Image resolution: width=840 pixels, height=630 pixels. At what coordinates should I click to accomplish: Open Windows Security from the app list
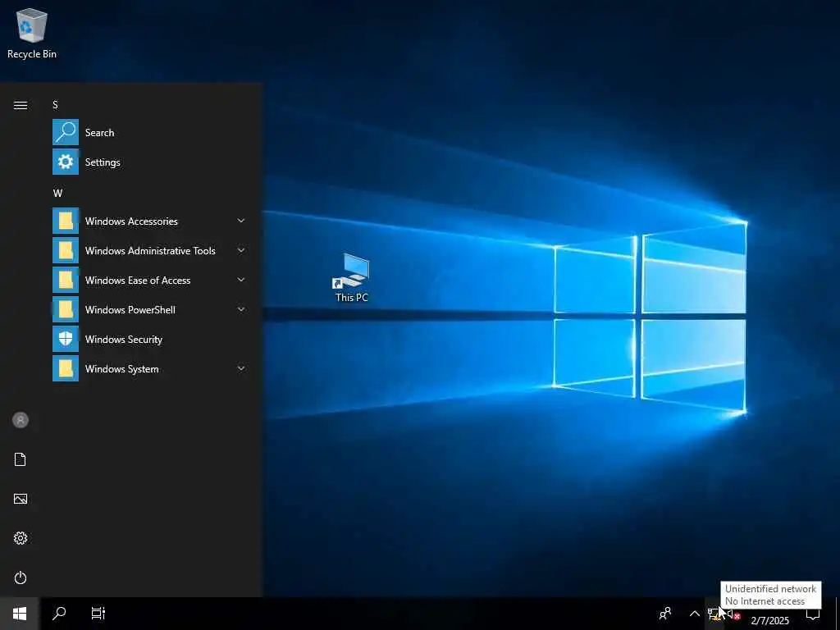149,339
